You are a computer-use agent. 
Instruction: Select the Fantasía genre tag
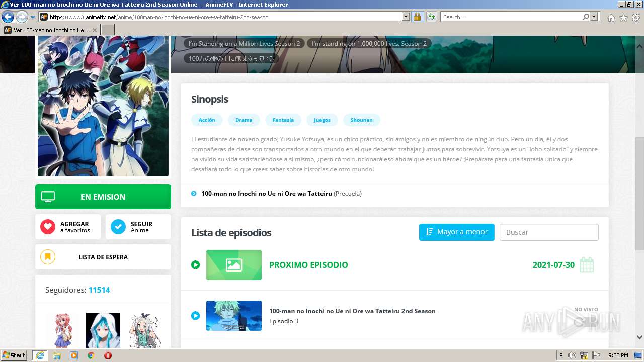pyautogui.click(x=283, y=120)
